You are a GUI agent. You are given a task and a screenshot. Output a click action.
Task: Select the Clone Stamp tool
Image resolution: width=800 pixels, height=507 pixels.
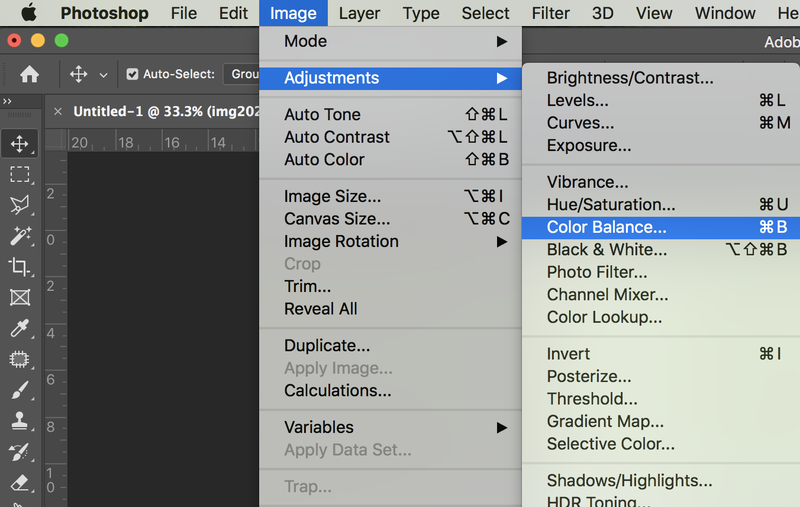(19, 421)
